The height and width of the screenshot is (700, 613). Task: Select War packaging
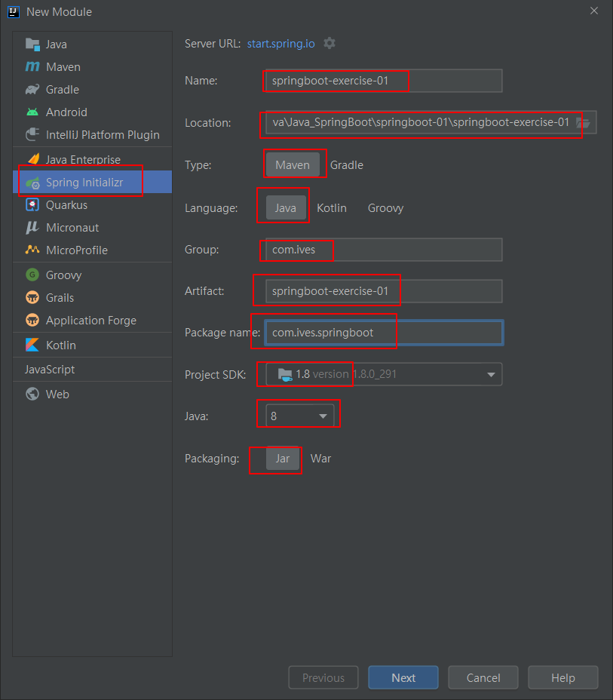click(320, 459)
